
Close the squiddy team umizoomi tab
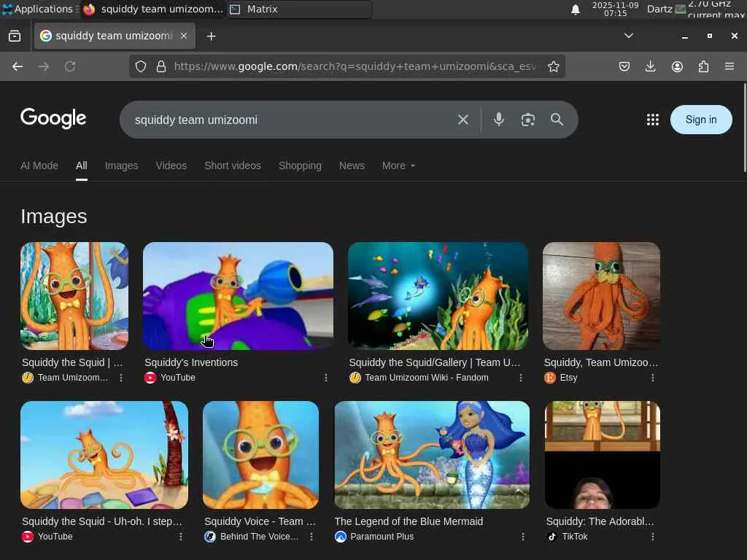click(x=184, y=36)
